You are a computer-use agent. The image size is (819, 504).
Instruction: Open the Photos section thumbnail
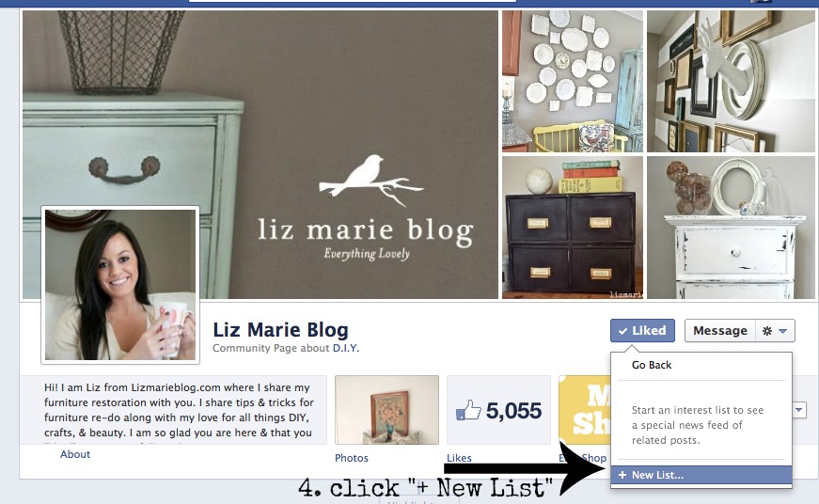coord(386,410)
